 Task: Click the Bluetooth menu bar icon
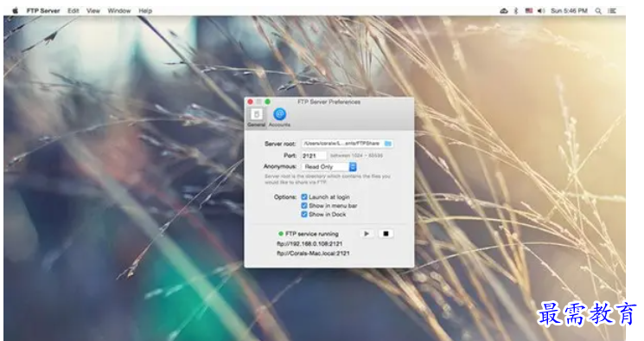pos(516,10)
